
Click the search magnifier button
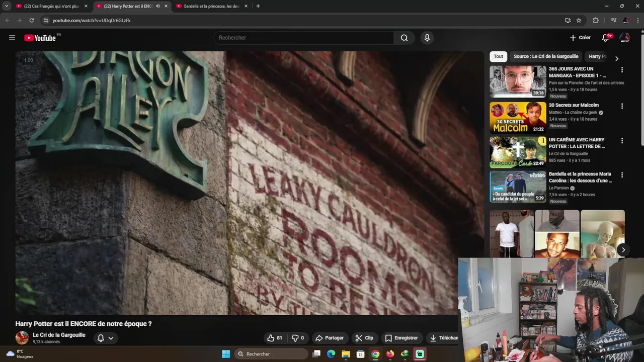405,38
